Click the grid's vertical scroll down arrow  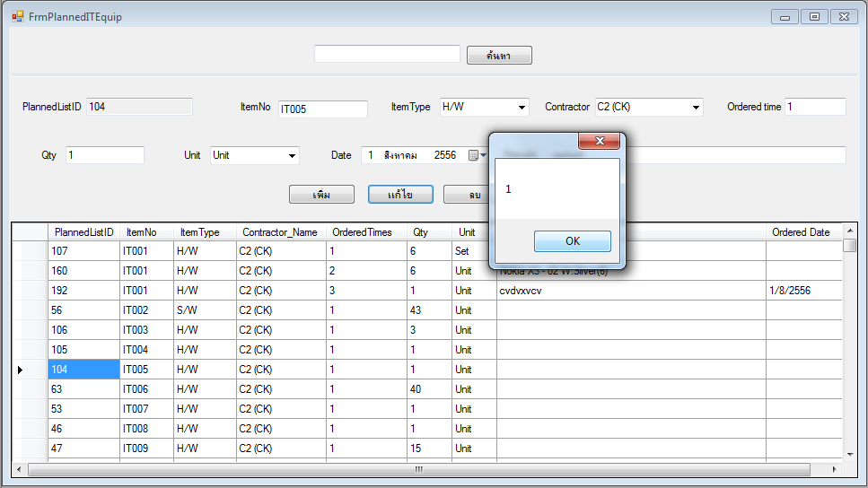point(849,455)
